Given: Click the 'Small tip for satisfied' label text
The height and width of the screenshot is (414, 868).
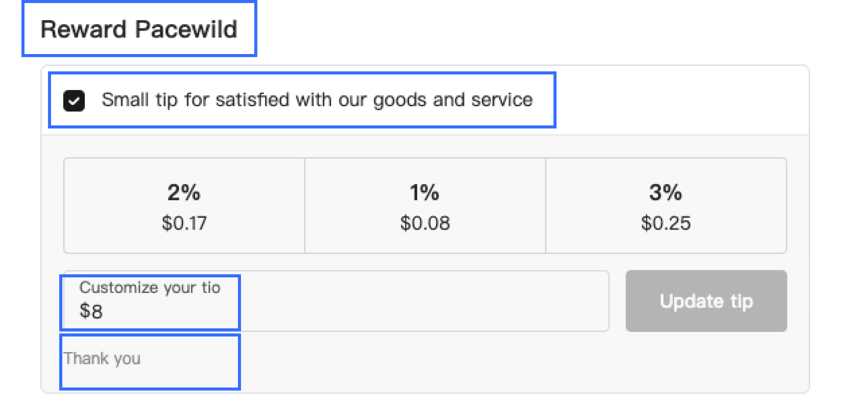Looking at the screenshot, I should [x=317, y=100].
